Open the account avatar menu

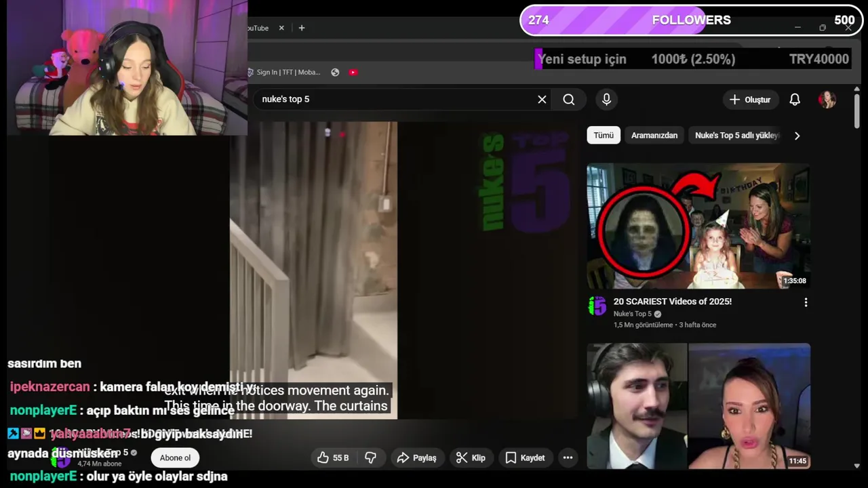827,100
